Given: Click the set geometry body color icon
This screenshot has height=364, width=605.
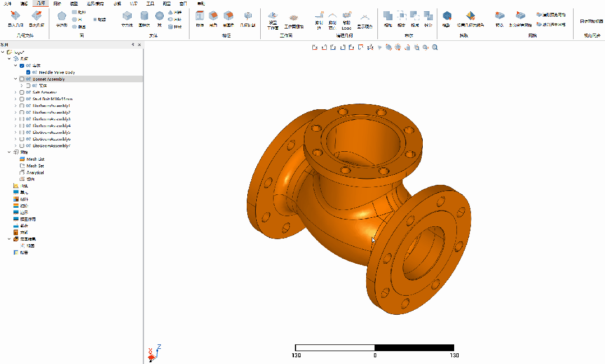Looking at the screenshot, I should click(x=470, y=16).
